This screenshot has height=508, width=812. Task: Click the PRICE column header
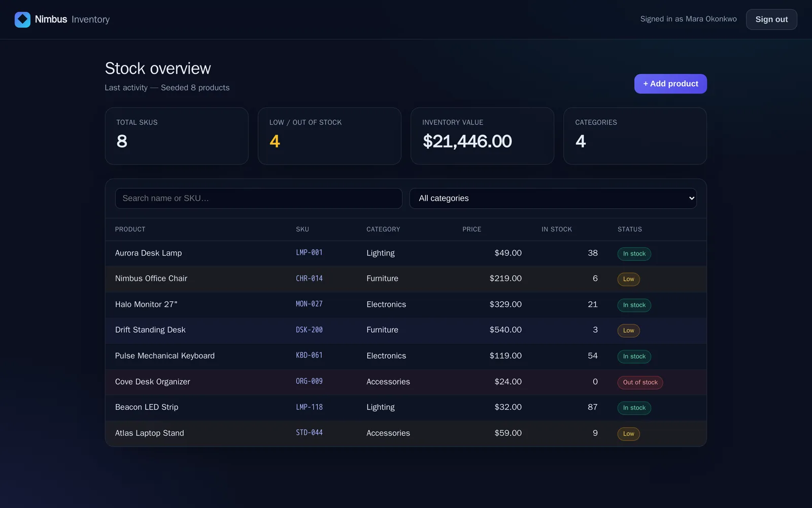coord(471,230)
